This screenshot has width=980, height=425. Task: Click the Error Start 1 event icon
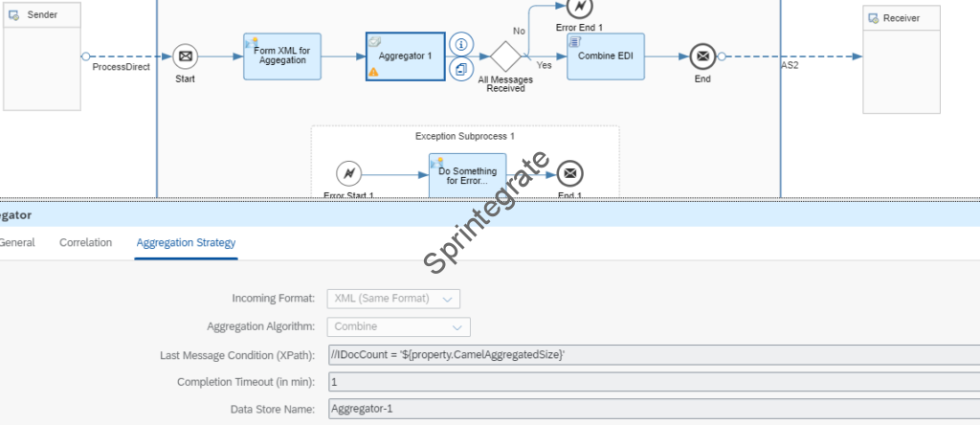pos(349,174)
